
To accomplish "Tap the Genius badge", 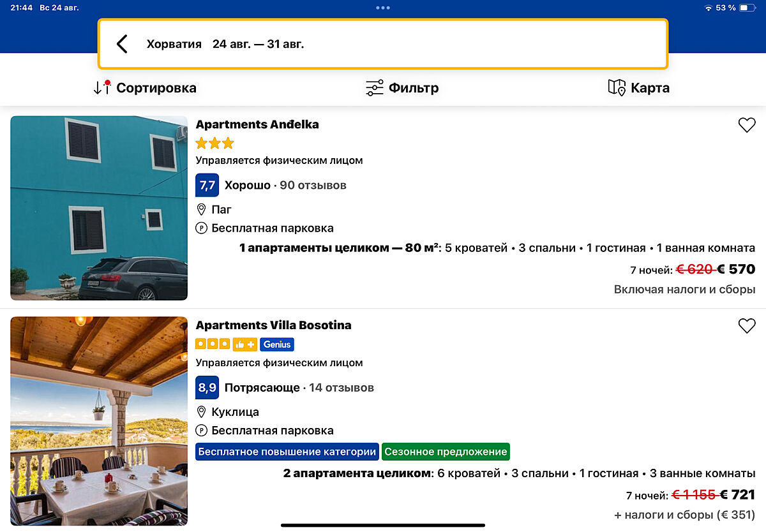I will click(276, 344).
